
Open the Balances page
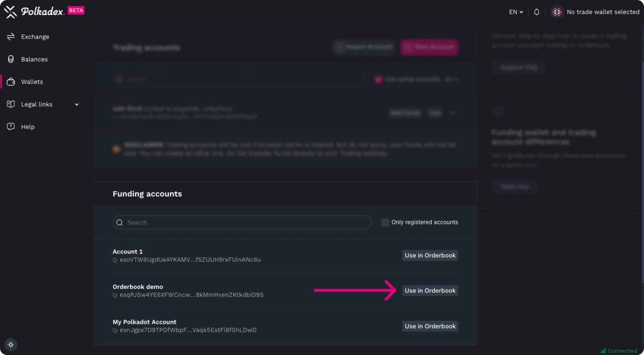34,59
